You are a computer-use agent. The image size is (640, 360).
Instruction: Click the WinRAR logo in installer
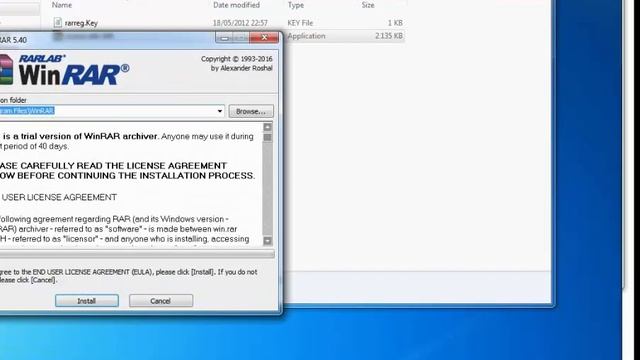(65, 70)
